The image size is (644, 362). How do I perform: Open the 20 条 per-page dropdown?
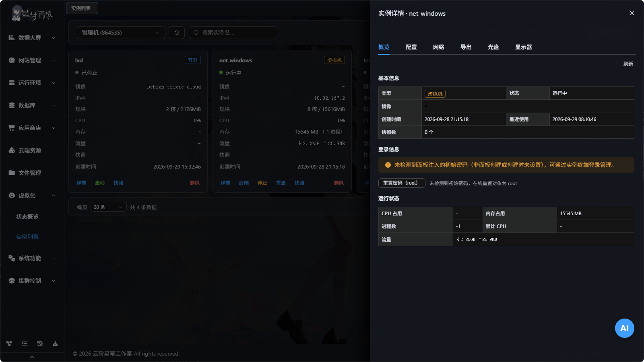[x=109, y=207]
